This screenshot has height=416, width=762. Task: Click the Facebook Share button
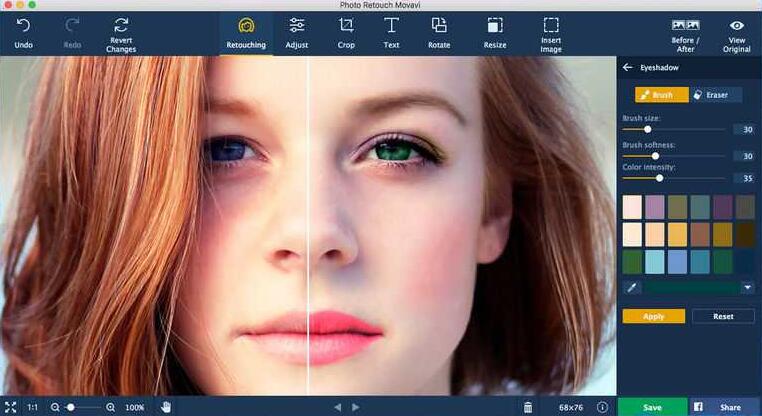724,407
